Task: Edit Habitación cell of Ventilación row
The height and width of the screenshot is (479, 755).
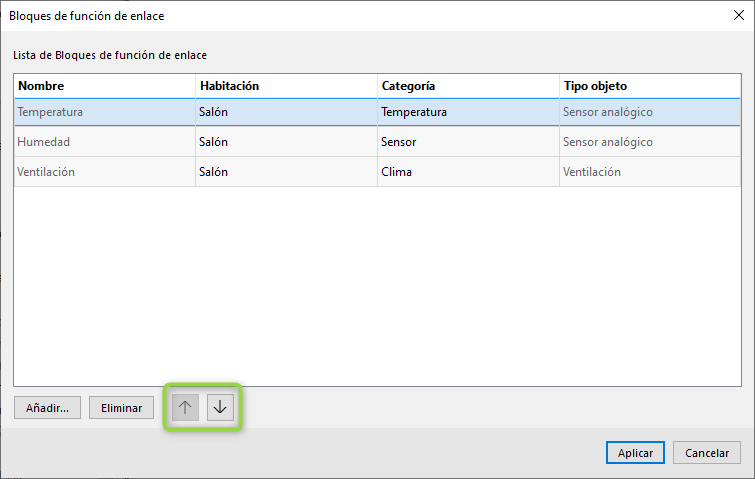Action: click(286, 172)
